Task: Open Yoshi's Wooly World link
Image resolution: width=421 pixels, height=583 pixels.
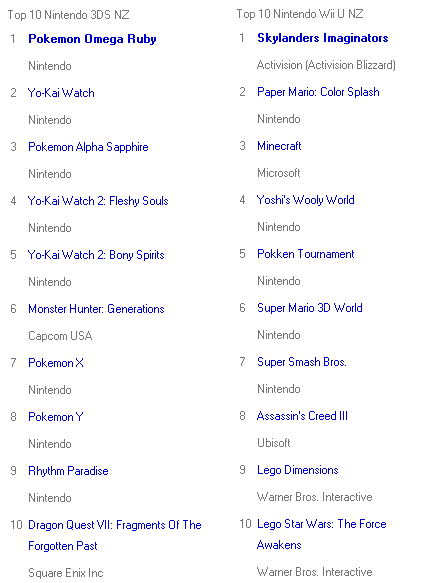Action: pyautogui.click(x=305, y=200)
